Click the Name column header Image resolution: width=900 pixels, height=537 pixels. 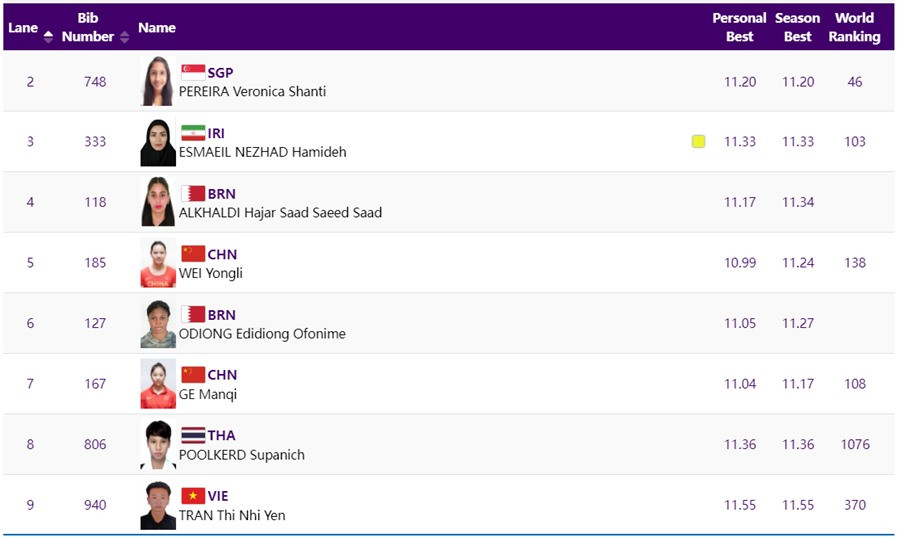pos(157,28)
